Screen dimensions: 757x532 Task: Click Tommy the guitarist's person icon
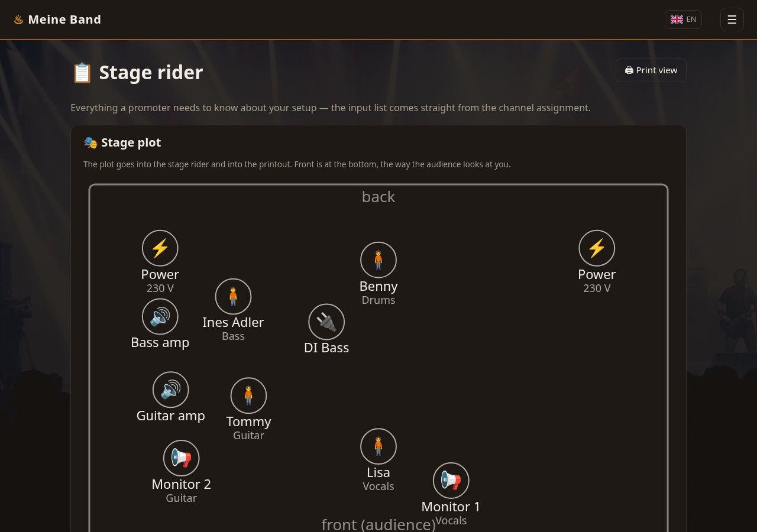pos(248,395)
